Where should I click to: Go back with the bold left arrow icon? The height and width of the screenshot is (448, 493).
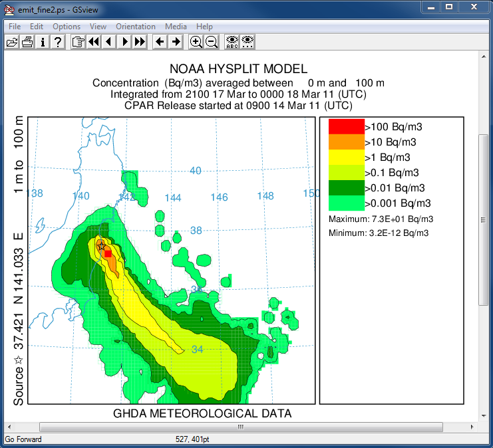(x=160, y=42)
